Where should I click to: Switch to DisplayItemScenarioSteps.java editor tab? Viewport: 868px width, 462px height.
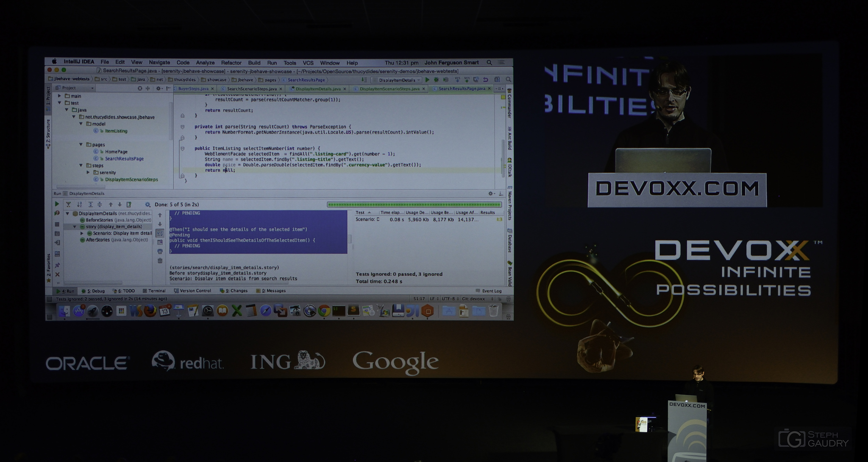(389, 89)
